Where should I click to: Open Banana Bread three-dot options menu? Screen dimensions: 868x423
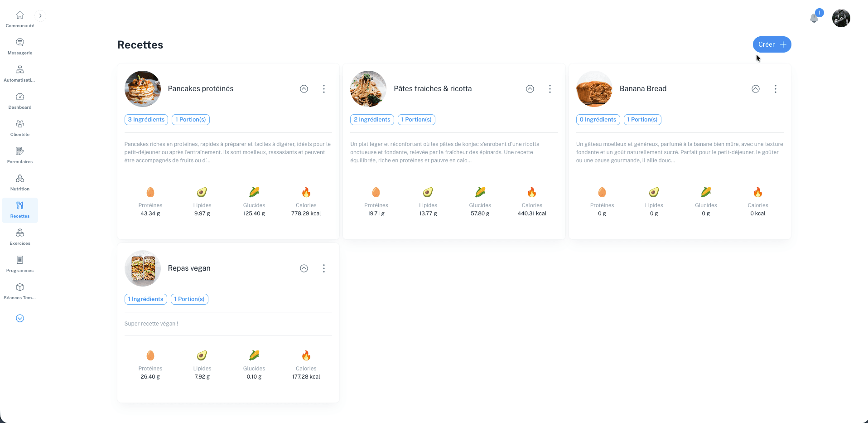(776, 89)
